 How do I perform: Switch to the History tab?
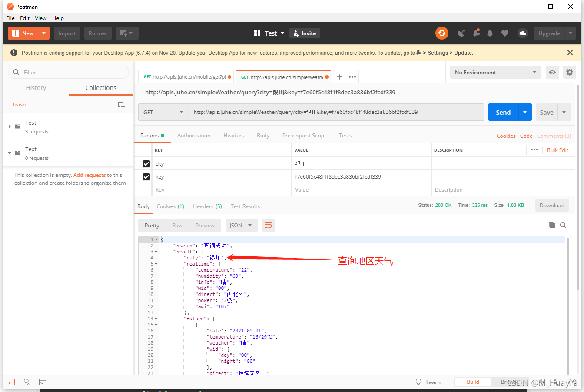(x=36, y=88)
